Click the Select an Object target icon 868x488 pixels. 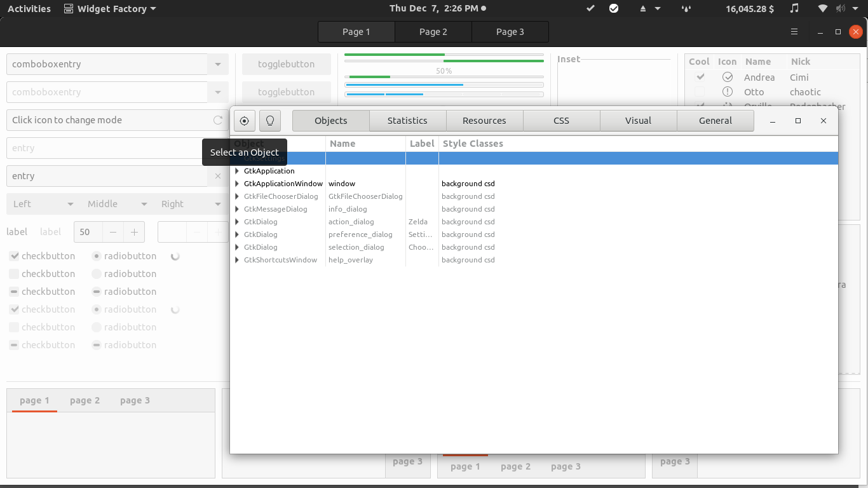[x=245, y=121]
